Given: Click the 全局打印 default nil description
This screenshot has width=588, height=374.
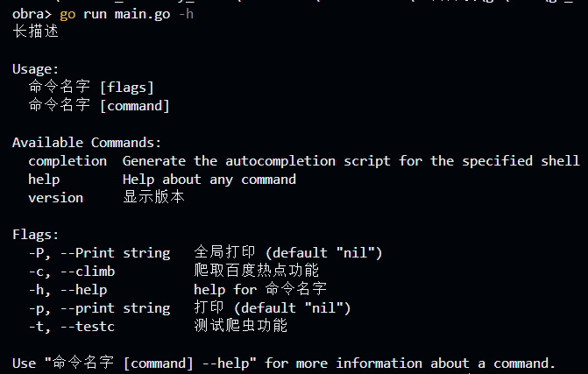Looking at the screenshot, I should pyautogui.click(x=288, y=252).
